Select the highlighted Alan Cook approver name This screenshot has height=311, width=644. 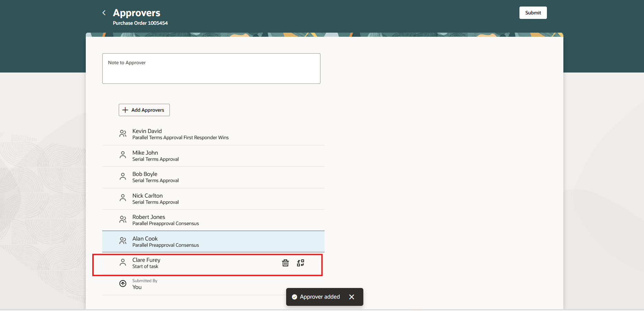[x=145, y=238]
